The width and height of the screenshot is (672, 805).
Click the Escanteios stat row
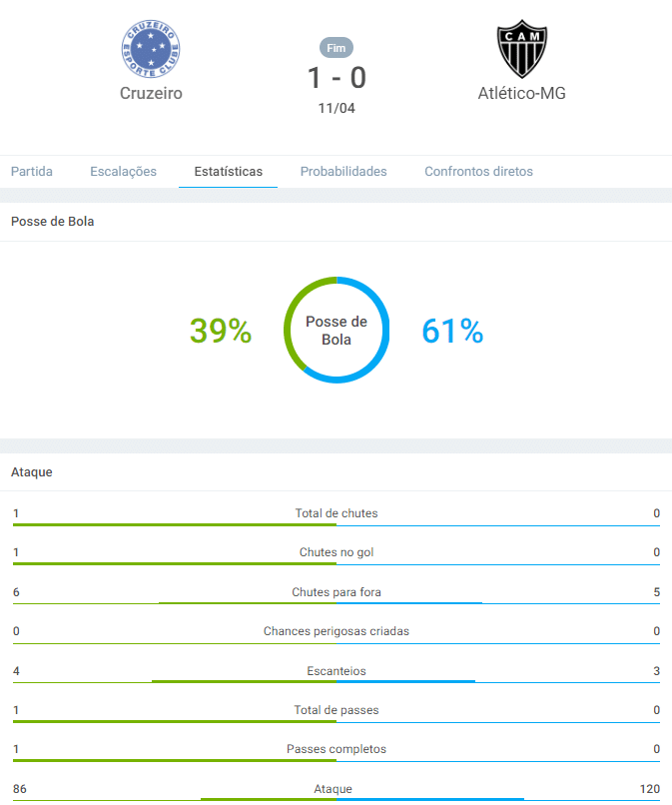336,671
